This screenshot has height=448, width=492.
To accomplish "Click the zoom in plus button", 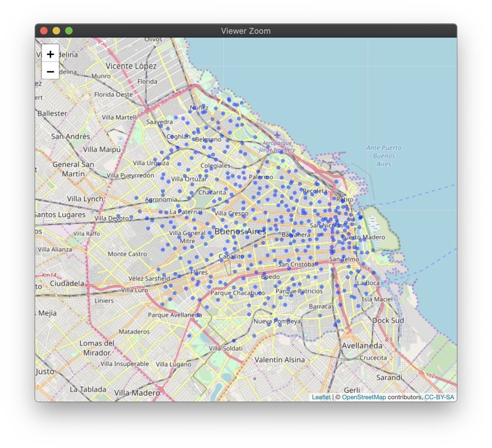I will tap(50, 54).
